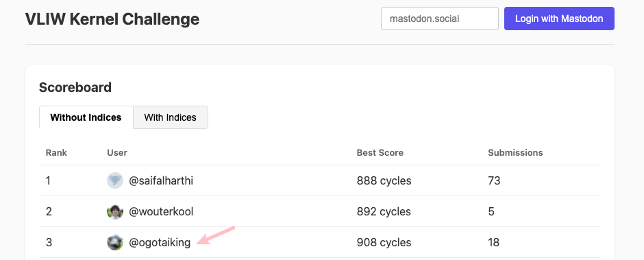Select the 888 cycles score cell
The height and width of the screenshot is (260, 644).
pyautogui.click(x=384, y=180)
